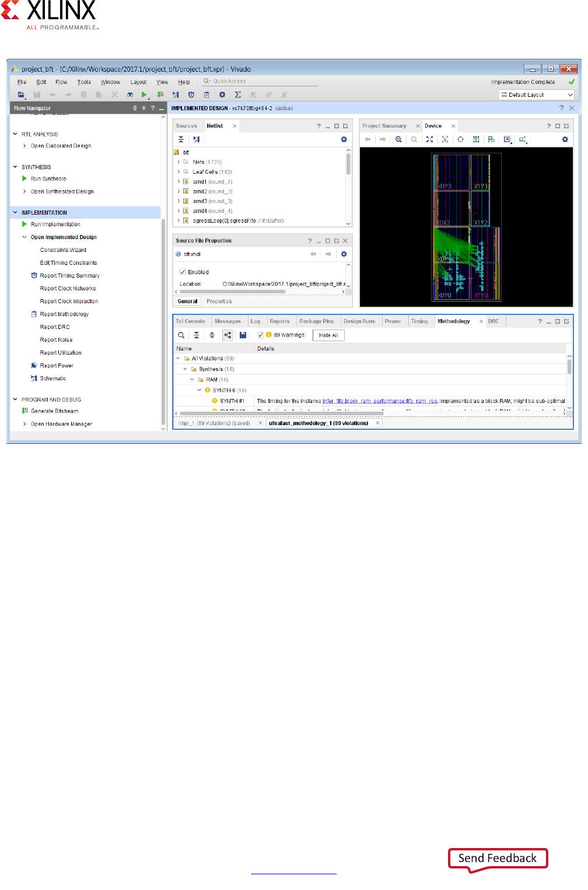Collapse the IMPLEMENTATION section
This screenshot has width=588, height=890.
15,212
